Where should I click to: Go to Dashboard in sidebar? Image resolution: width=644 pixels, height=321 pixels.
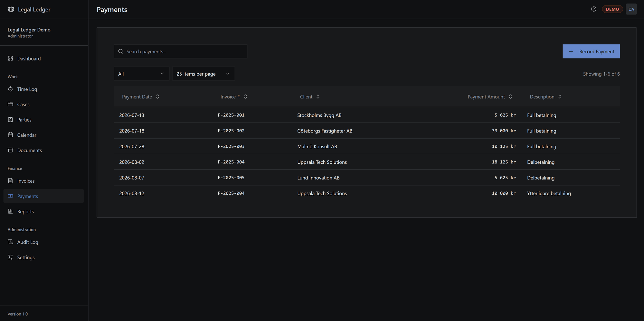click(x=44, y=59)
